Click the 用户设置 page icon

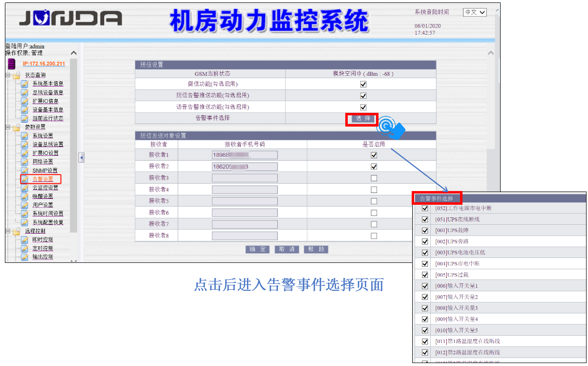coord(24,206)
